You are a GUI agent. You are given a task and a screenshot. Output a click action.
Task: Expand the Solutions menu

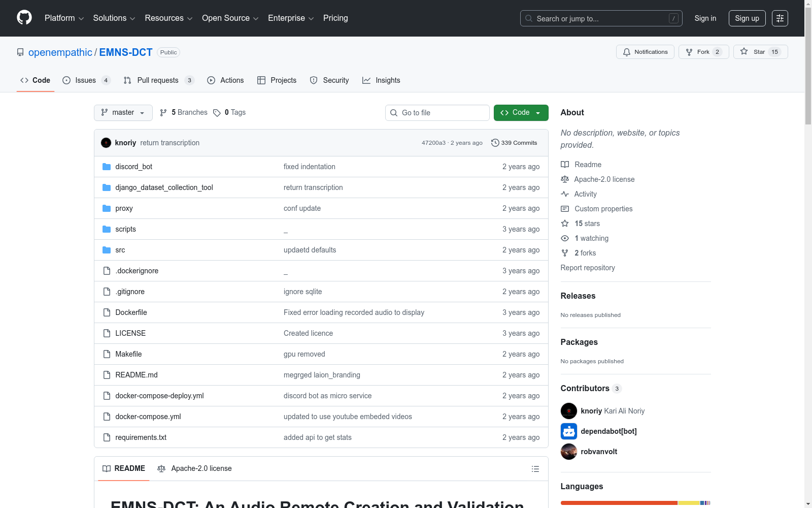114,18
